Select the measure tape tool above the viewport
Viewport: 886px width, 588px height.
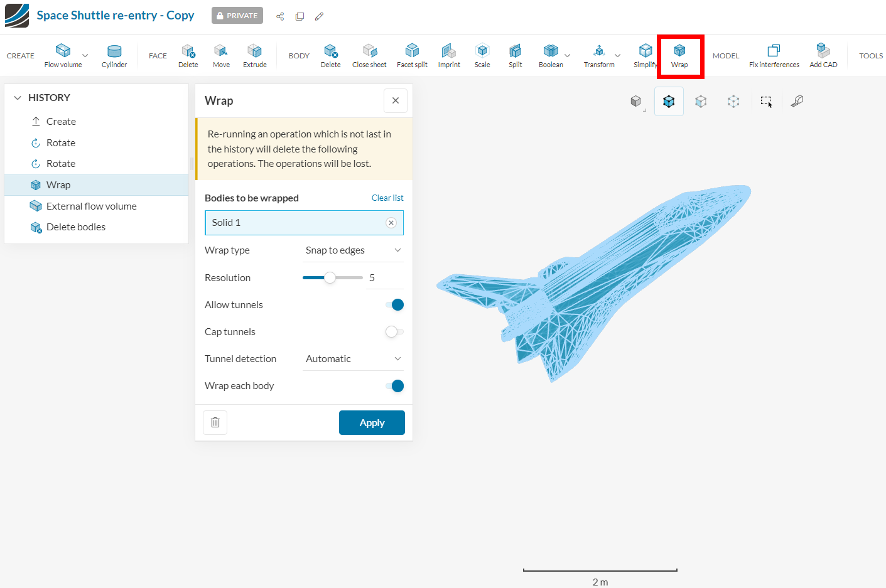coord(796,101)
